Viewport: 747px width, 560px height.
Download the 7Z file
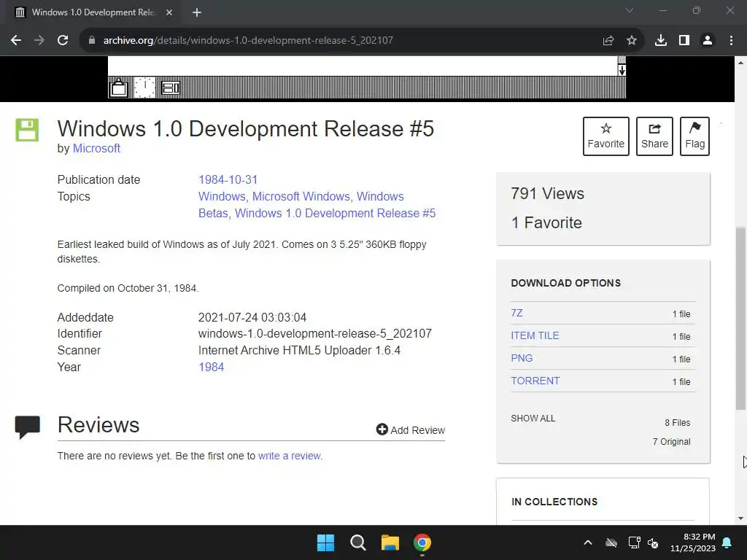(517, 313)
